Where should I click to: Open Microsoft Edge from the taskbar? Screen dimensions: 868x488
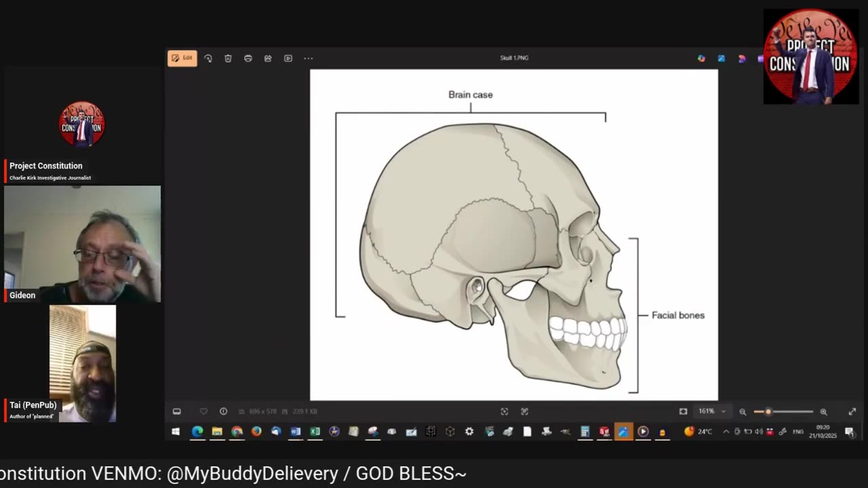[197, 432]
